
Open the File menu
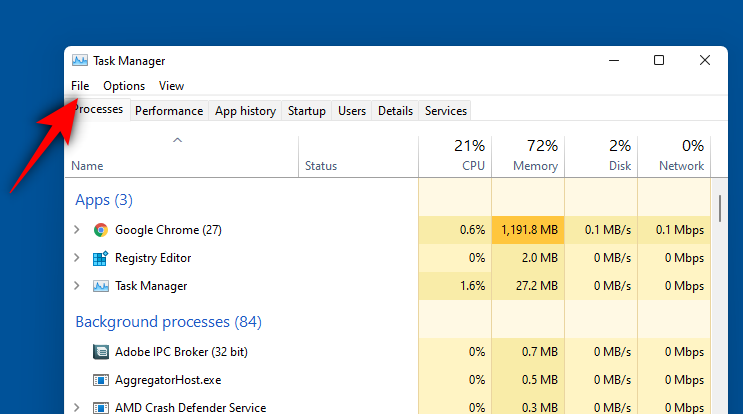80,86
